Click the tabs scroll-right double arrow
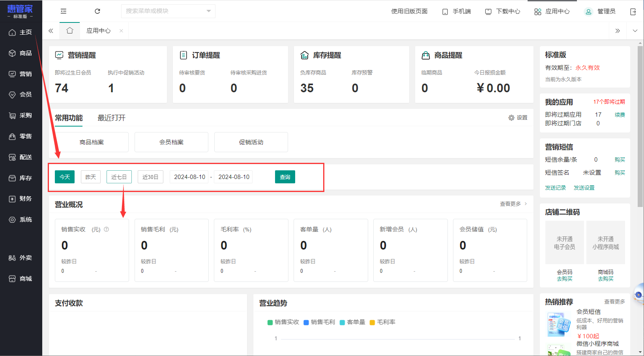Viewport: 644px width, 356px height. (x=618, y=31)
